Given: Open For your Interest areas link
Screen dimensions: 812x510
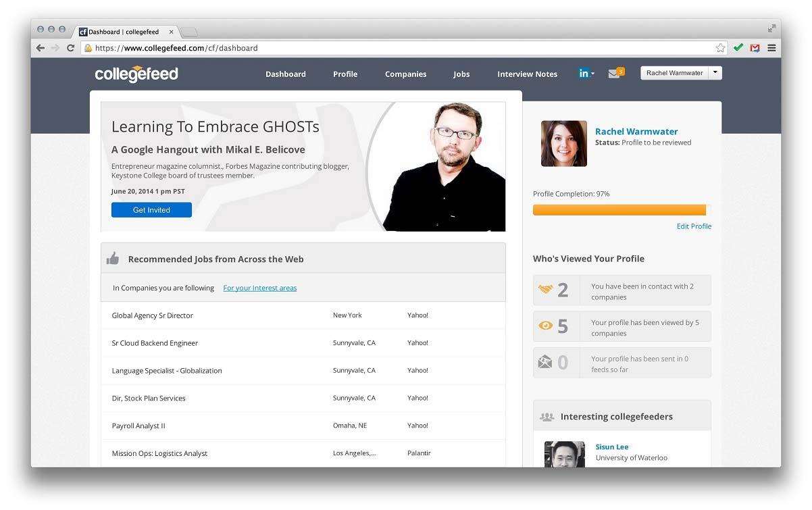Looking at the screenshot, I should (x=260, y=288).
